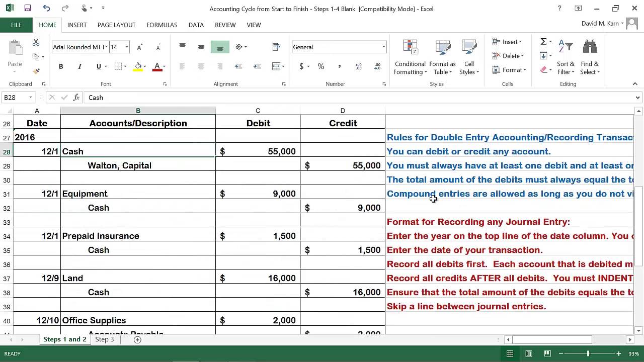Expand the font name dropdown
The image size is (644, 362).
coord(106,47)
